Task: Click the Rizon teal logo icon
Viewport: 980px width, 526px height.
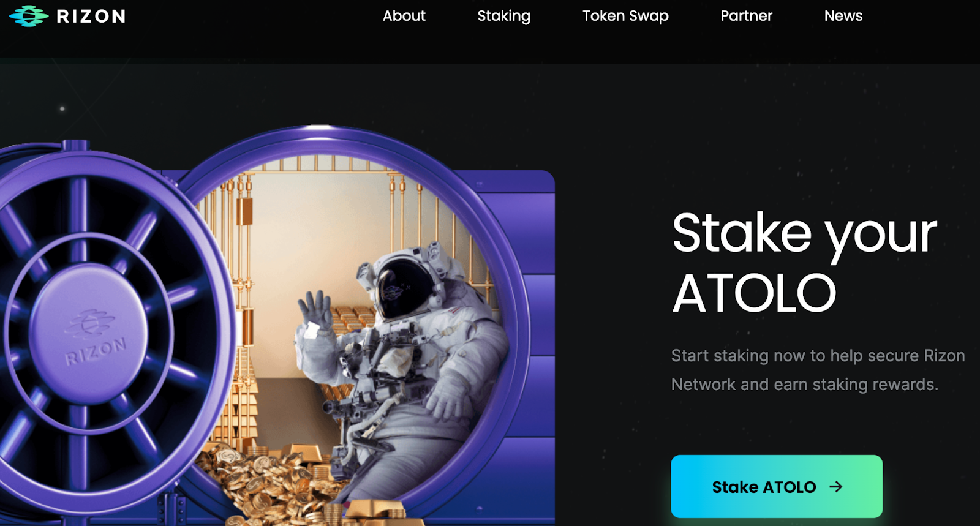Action: (x=29, y=16)
